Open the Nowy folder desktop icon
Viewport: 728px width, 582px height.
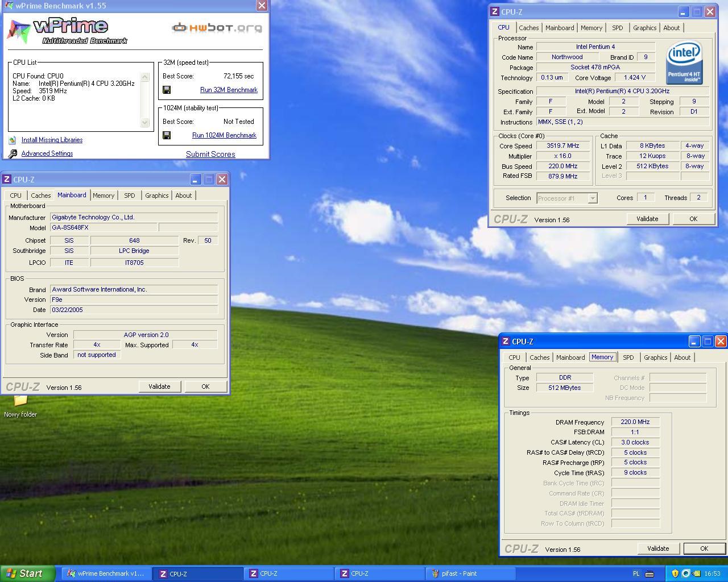[20, 406]
